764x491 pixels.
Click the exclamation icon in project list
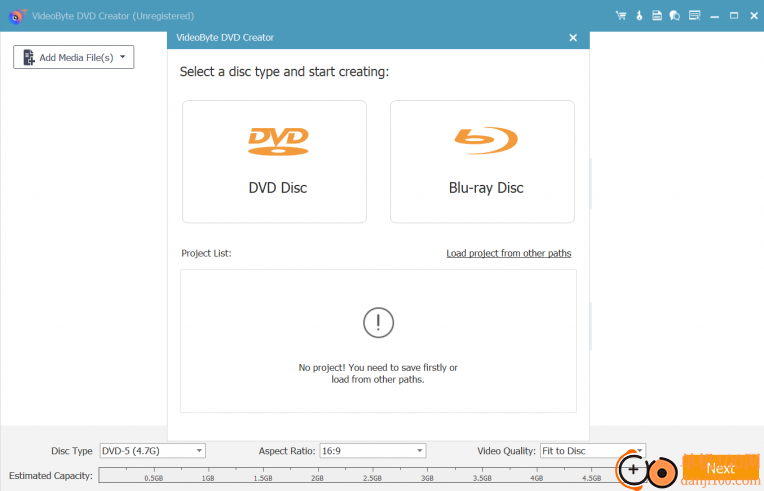[378, 322]
